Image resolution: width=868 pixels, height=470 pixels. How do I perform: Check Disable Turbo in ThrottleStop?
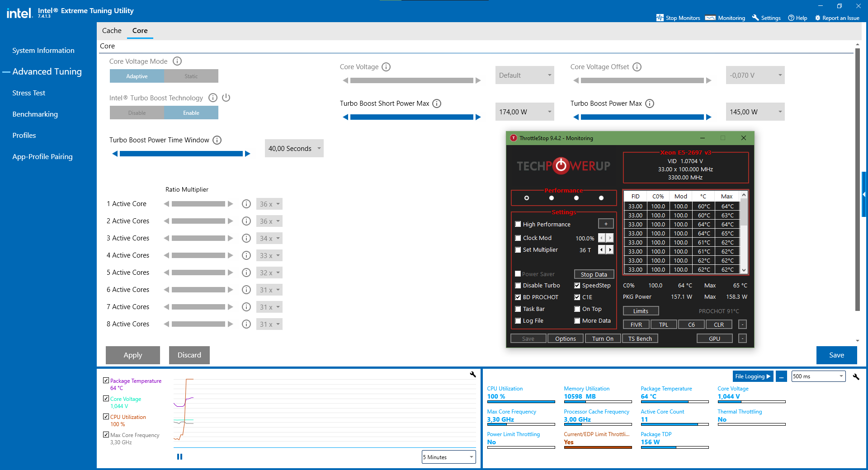pyautogui.click(x=518, y=286)
